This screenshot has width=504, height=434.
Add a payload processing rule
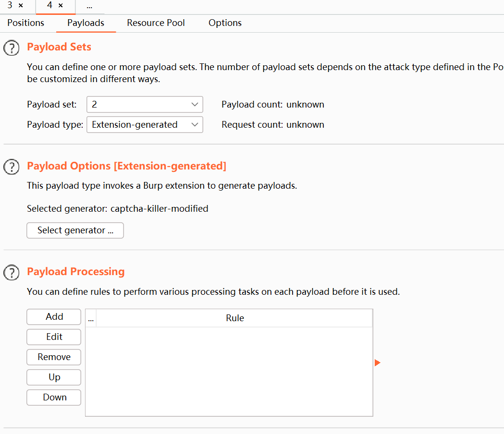click(x=54, y=317)
